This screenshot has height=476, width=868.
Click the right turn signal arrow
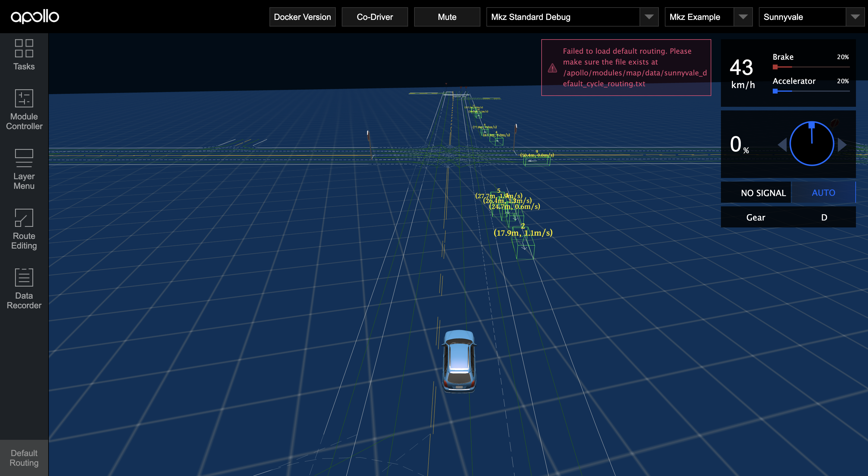(842, 144)
